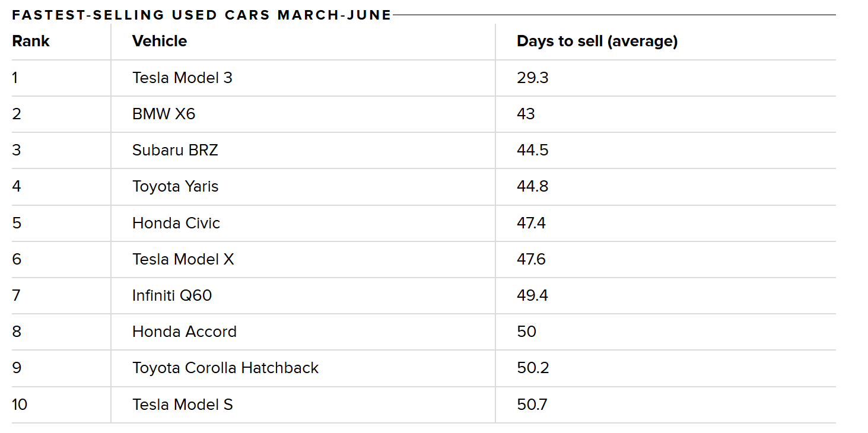Select the Infiniti Q60 cell
This screenshot has width=868, height=433.
point(172,295)
